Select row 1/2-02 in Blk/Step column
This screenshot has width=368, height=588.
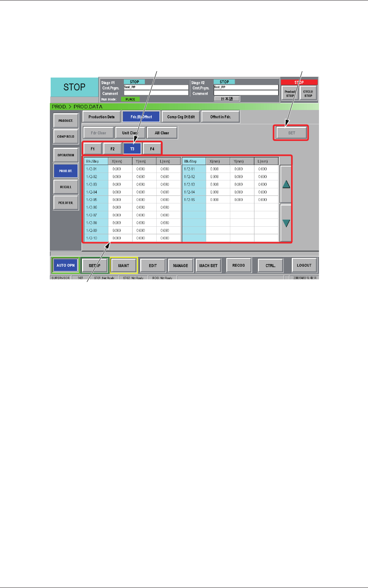(x=96, y=177)
